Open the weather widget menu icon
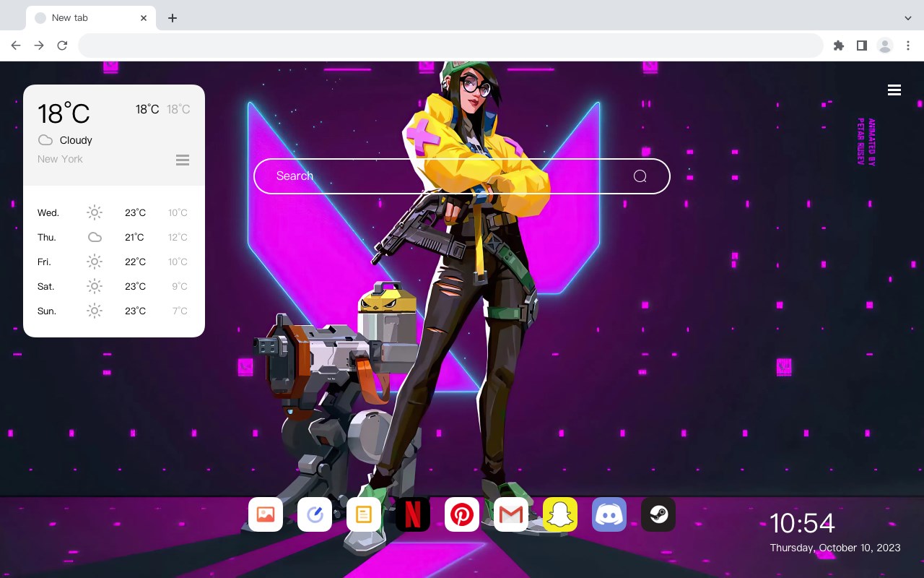This screenshot has width=924, height=578. point(183,160)
